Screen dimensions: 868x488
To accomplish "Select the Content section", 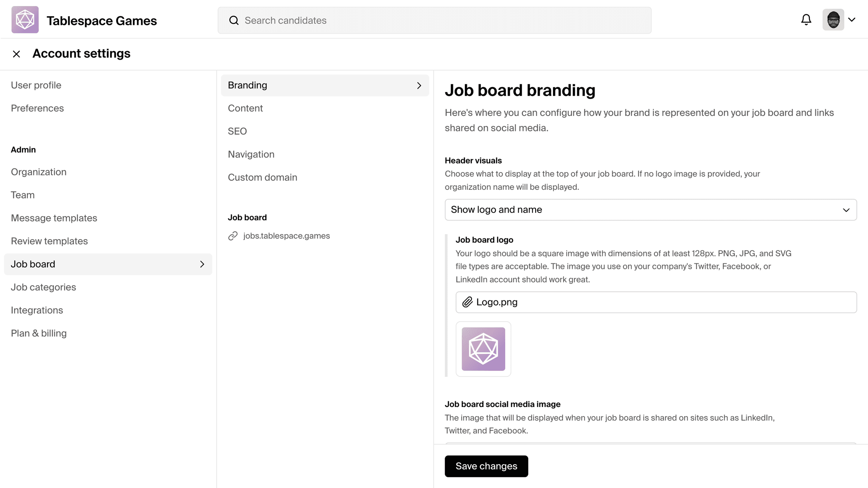I will [x=245, y=108].
